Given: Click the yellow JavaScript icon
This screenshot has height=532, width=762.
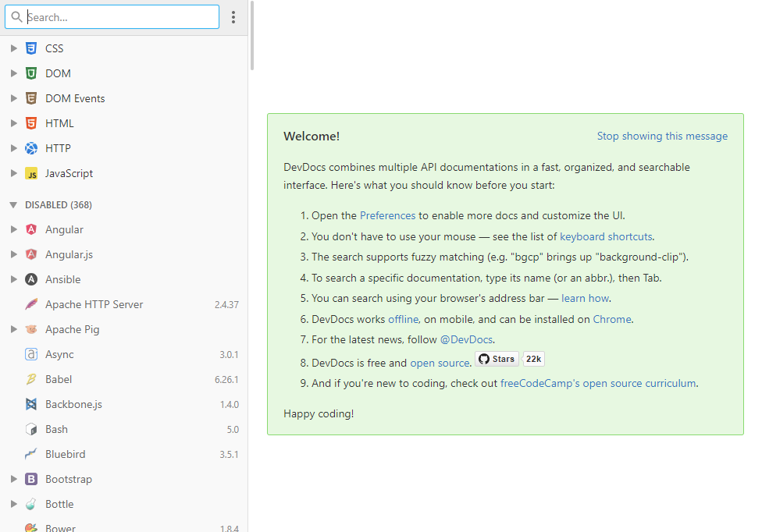Looking at the screenshot, I should coord(31,174).
